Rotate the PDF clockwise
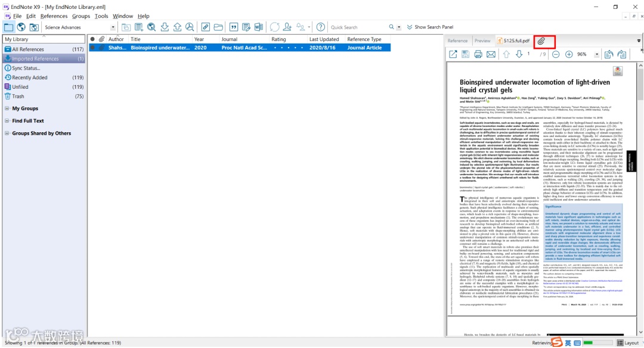Image resolution: width=644 pixels, height=348 pixels. (x=622, y=54)
